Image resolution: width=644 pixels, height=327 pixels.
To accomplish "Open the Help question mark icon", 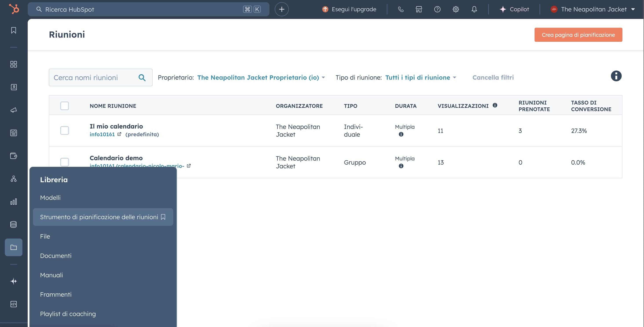I will pyautogui.click(x=437, y=9).
